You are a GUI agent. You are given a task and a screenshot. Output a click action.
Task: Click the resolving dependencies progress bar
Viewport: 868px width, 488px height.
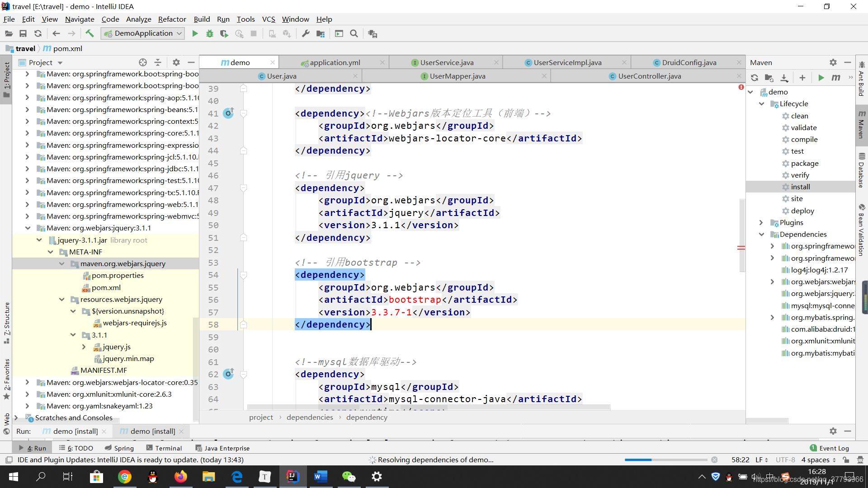(665, 460)
